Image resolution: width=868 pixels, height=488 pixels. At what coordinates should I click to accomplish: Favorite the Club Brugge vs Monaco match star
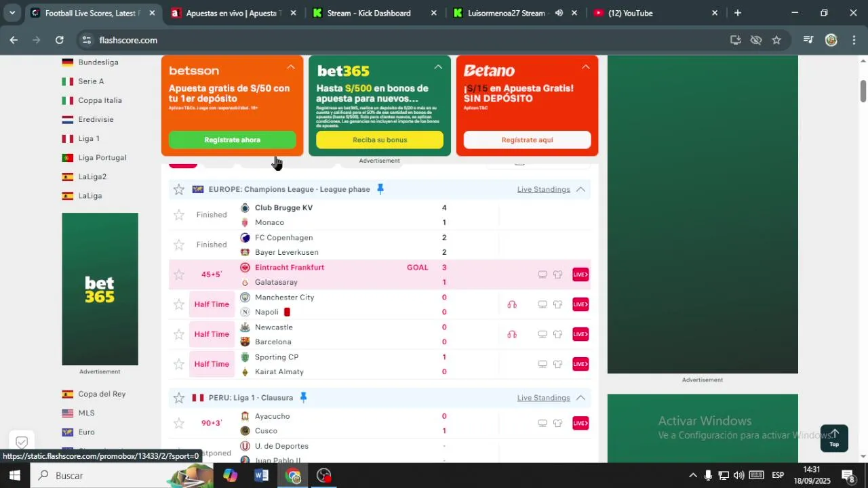click(179, 215)
